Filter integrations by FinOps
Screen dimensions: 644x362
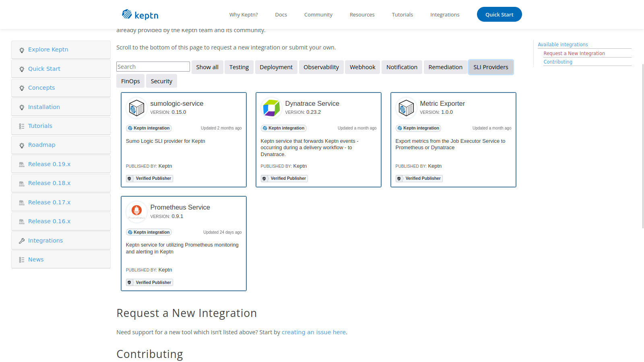click(130, 81)
